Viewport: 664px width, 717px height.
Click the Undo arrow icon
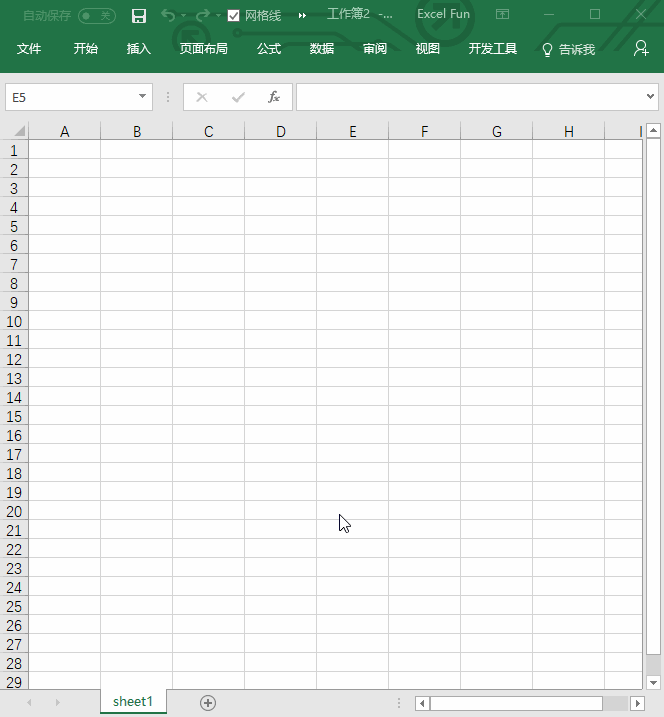click(x=168, y=15)
